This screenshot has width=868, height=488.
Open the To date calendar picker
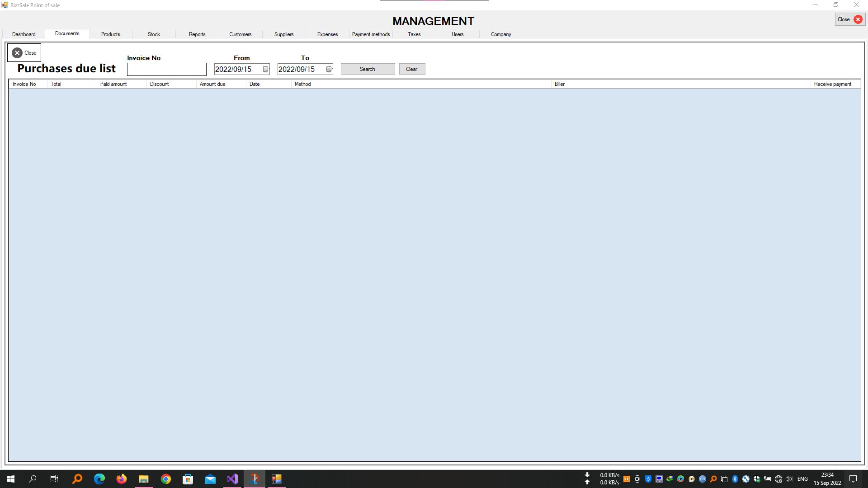(329, 69)
